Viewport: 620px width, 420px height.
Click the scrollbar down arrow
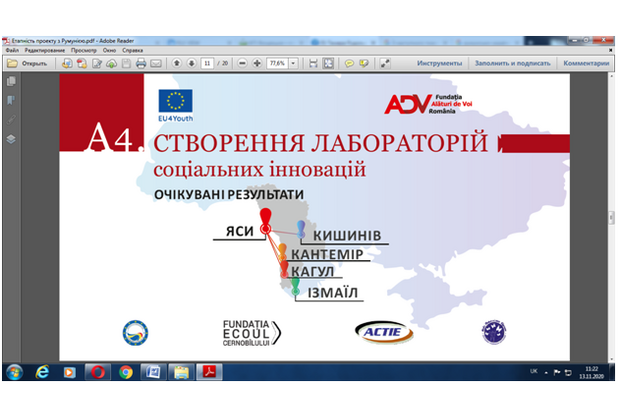(x=611, y=359)
